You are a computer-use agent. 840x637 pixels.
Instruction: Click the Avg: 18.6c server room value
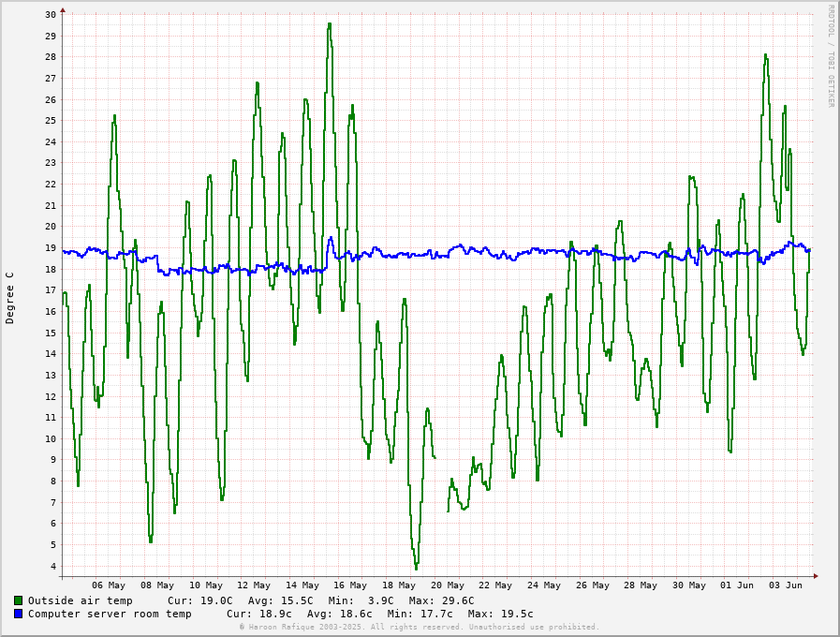(x=339, y=614)
